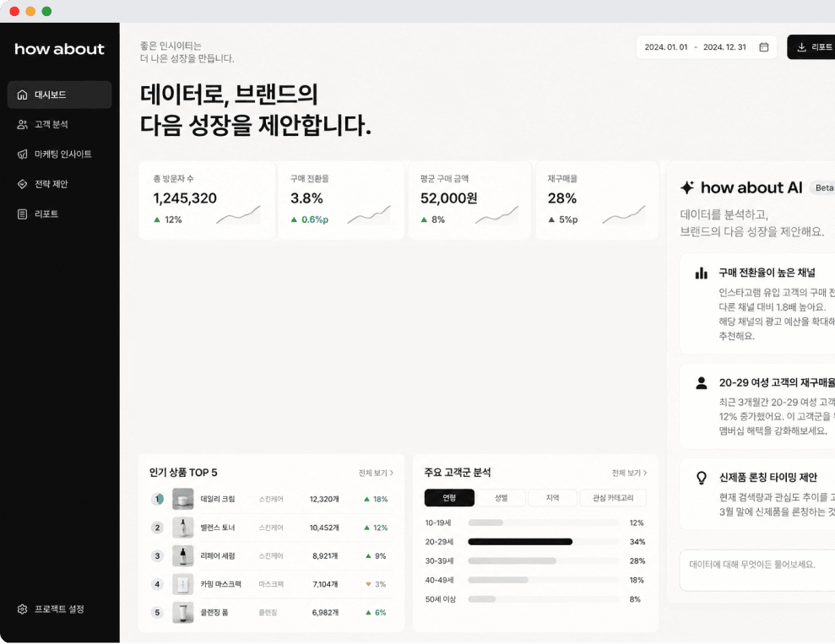Select the 연령 tab in 주요 고객군 분석
The width and height of the screenshot is (835, 644).
click(449, 498)
